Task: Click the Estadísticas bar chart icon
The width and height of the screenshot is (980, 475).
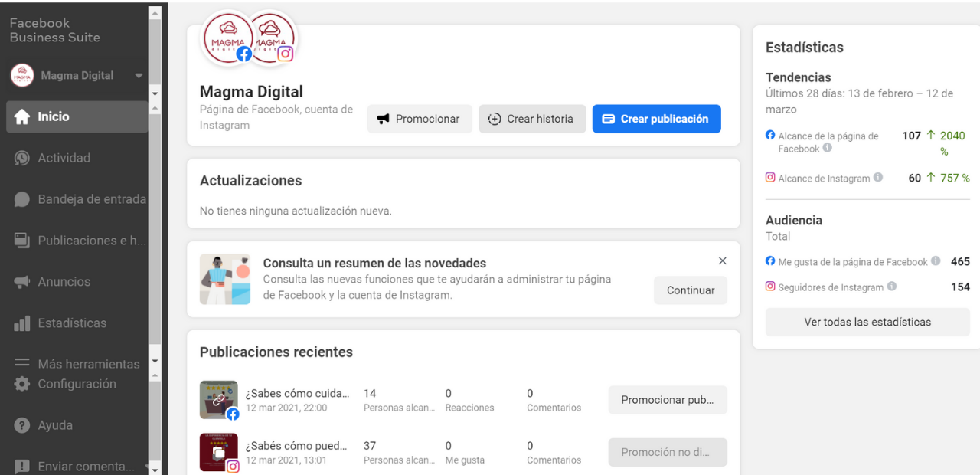Action: pos(22,323)
